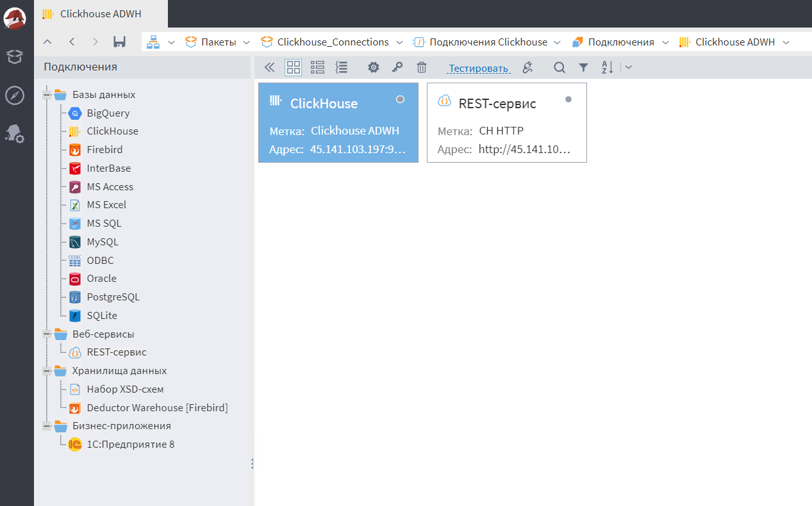Screen dimensions: 812x506
Task: Collapse the Веб-сервисы tree folder
Action: click(x=47, y=334)
